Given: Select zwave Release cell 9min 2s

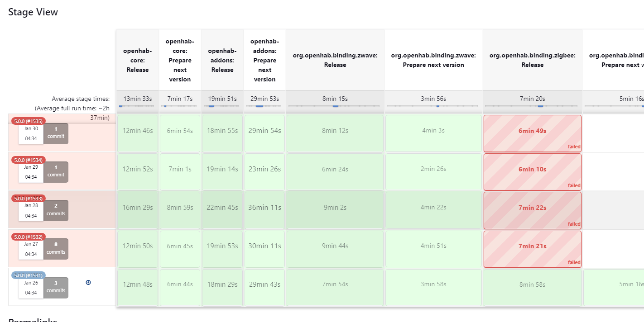Looking at the screenshot, I should click(335, 210).
